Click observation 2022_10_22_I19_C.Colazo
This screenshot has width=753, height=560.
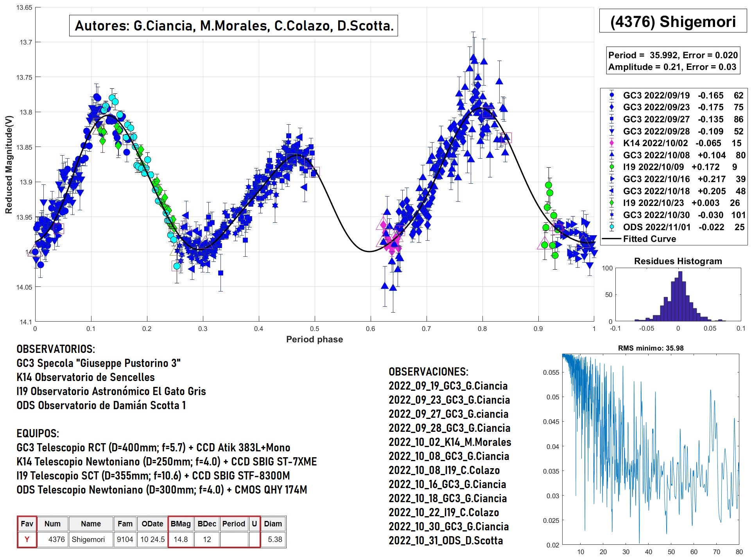[x=444, y=512]
